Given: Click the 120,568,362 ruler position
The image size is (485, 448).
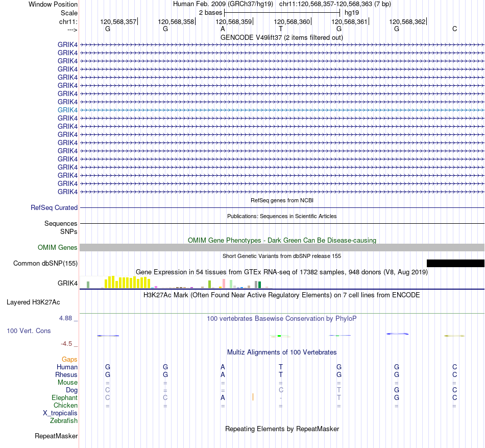Looking at the screenshot, I should (x=408, y=21).
